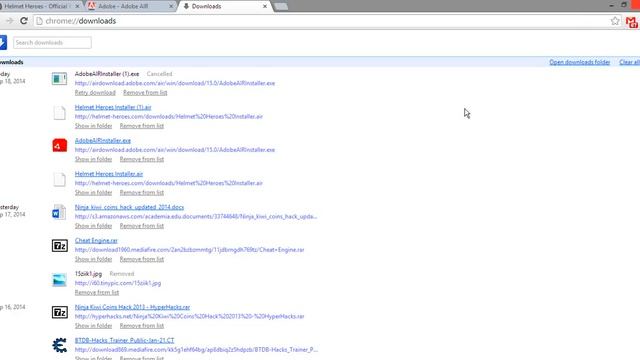Click the 7z icon beside Ninja Kiwi Coins Hack 2013
640x360 pixels.
click(60, 312)
